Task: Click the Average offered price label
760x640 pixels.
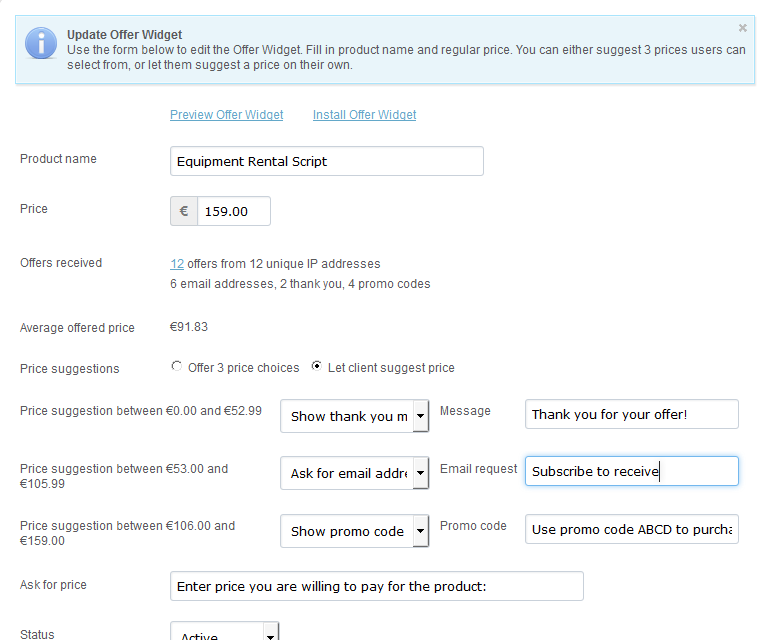Action: click(77, 328)
